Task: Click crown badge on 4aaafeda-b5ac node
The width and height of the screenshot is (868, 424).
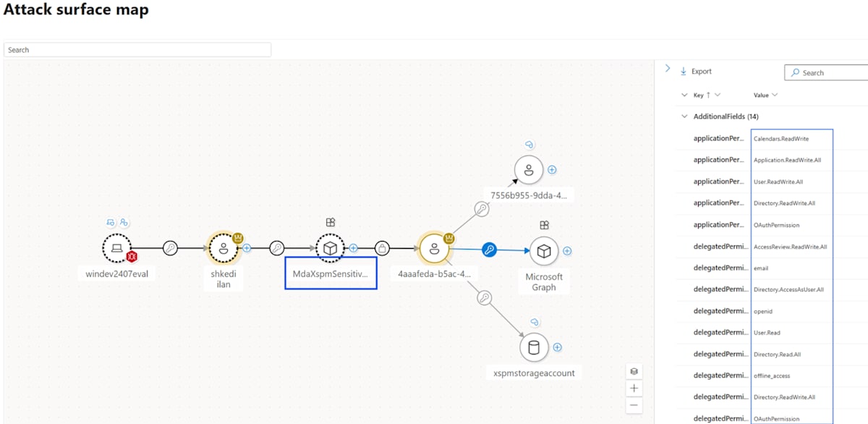Action: click(x=449, y=238)
